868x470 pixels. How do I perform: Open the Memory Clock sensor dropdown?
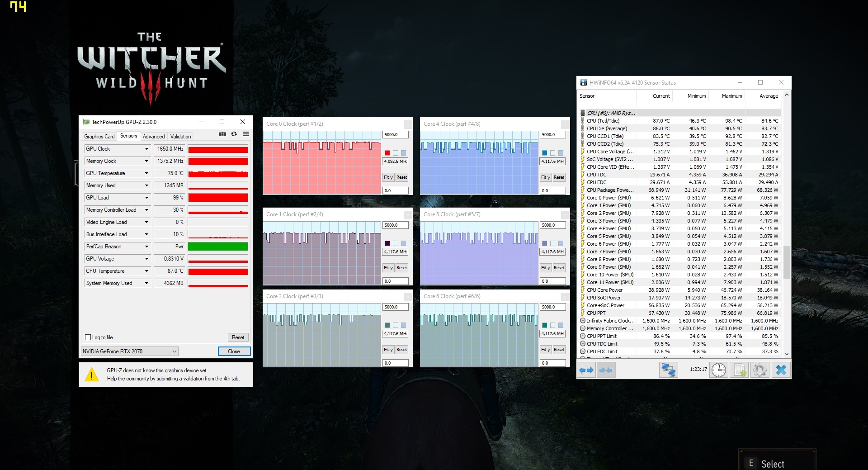(x=146, y=161)
